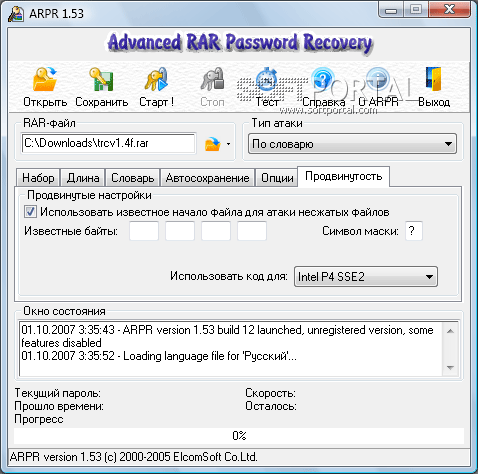Open recent files arrow next to browse icon
The image size is (478, 474).
click(228, 144)
